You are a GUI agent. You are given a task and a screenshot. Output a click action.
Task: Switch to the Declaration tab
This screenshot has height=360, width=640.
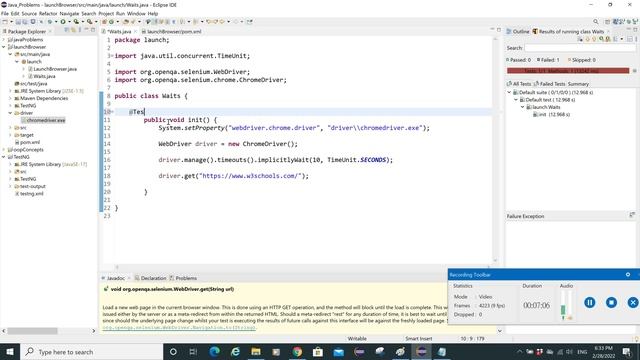[150, 278]
